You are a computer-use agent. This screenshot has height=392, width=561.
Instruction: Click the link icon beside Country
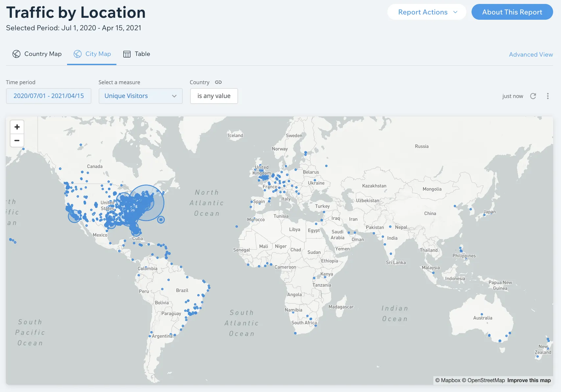[218, 82]
